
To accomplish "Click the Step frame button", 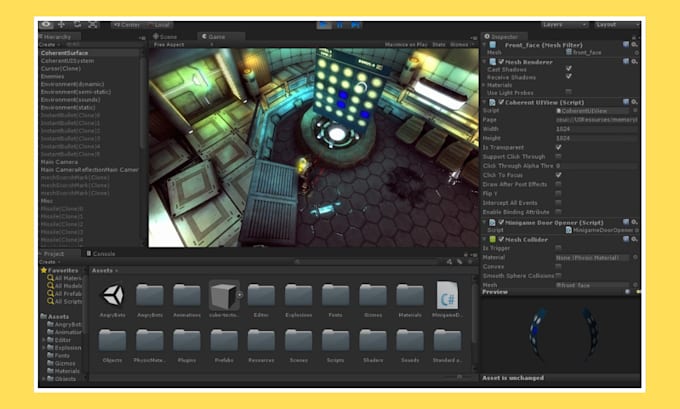I will [355, 25].
